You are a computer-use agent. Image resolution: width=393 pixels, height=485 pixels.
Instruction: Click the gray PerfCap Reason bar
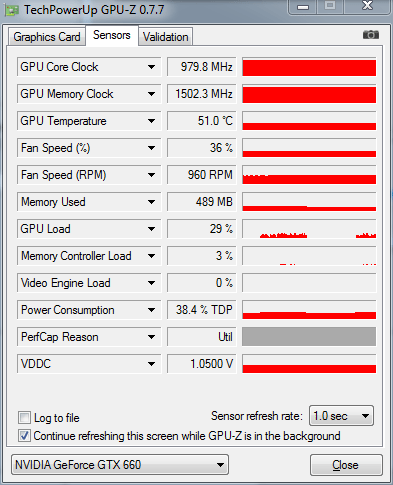pyautogui.click(x=309, y=337)
